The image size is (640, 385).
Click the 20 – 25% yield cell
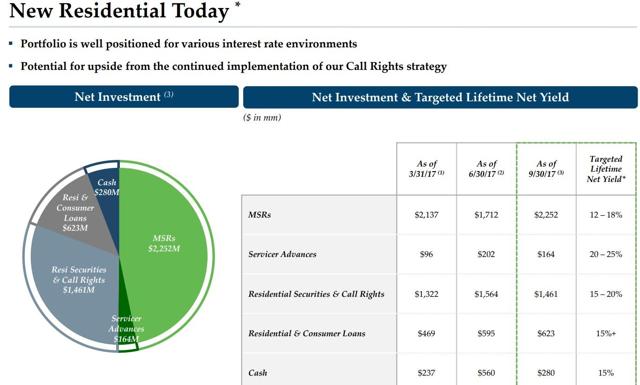(x=606, y=254)
